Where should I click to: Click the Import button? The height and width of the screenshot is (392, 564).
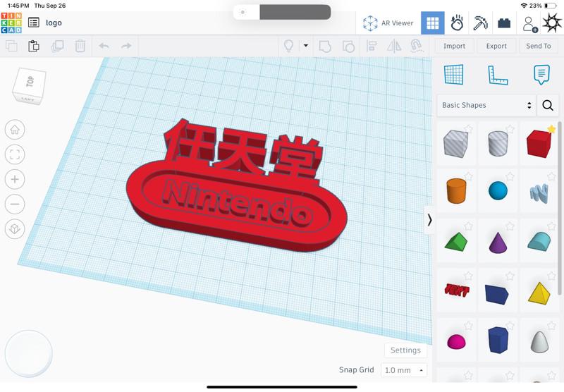pos(454,46)
